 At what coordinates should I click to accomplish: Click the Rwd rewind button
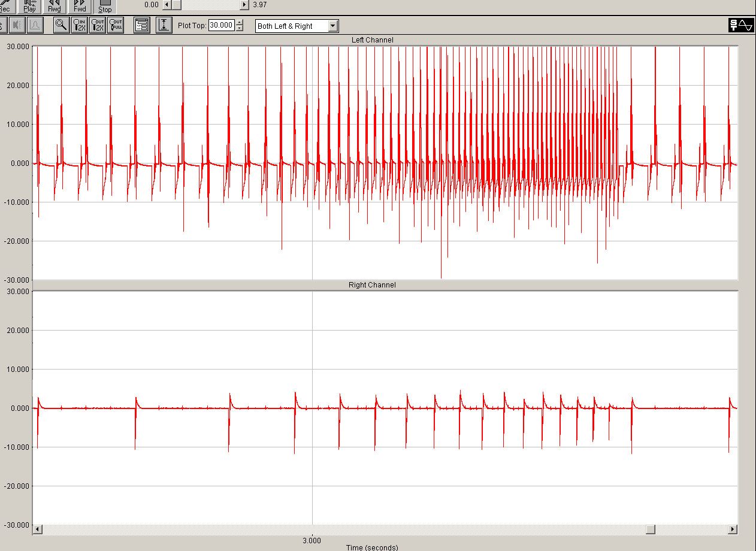55,6
